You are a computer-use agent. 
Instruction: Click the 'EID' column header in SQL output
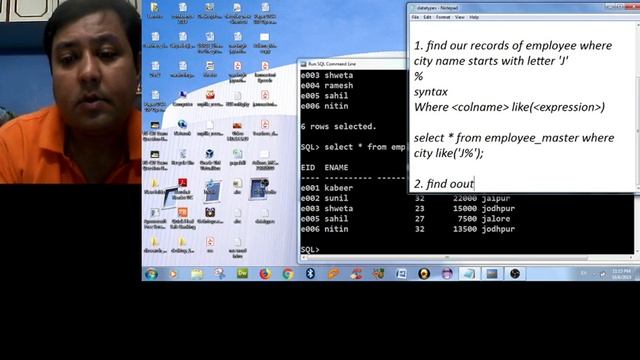(308, 168)
